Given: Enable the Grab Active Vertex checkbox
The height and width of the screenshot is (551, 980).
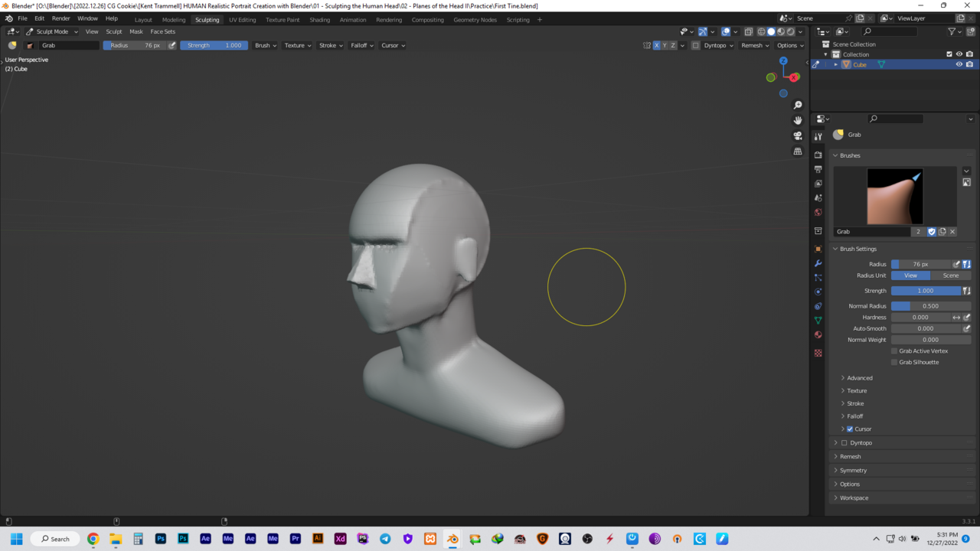Looking at the screenshot, I should coord(893,350).
